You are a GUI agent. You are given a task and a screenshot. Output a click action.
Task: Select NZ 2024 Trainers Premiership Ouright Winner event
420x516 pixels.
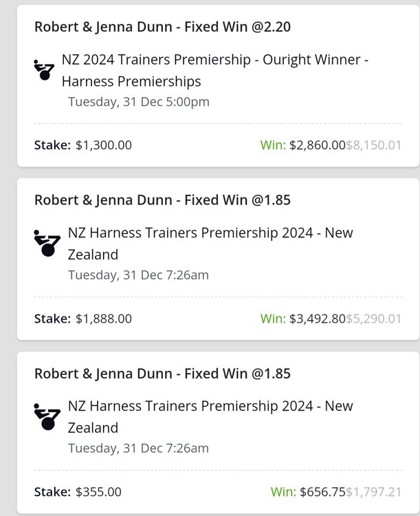click(215, 71)
